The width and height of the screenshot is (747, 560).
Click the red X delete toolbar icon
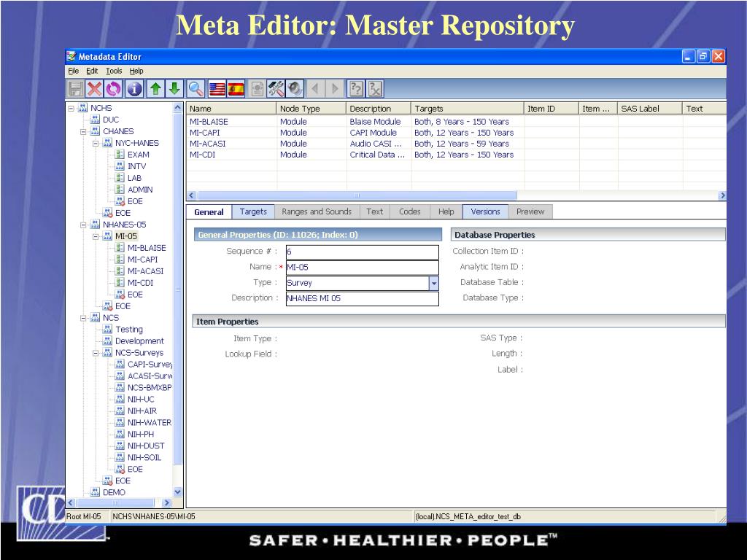(94, 88)
